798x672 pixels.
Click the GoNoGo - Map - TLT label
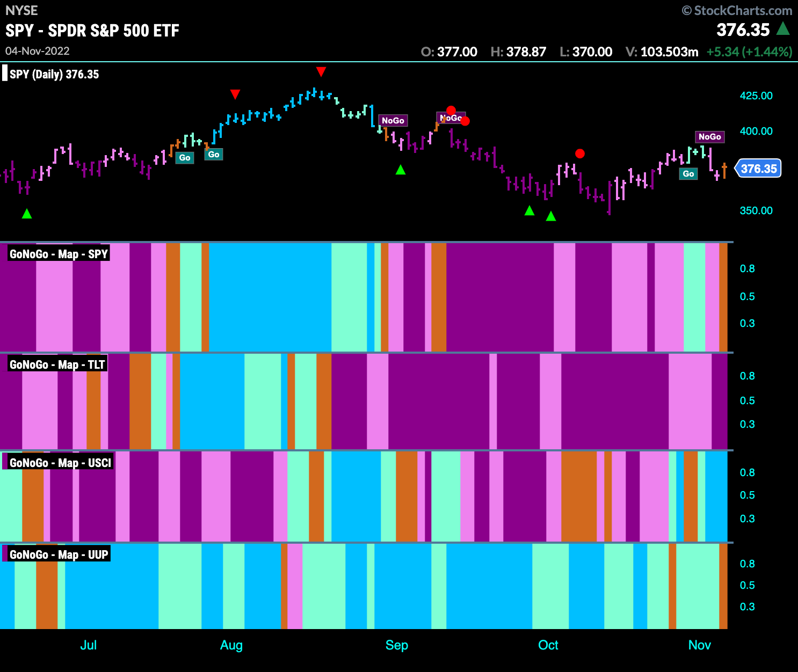tap(57, 364)
